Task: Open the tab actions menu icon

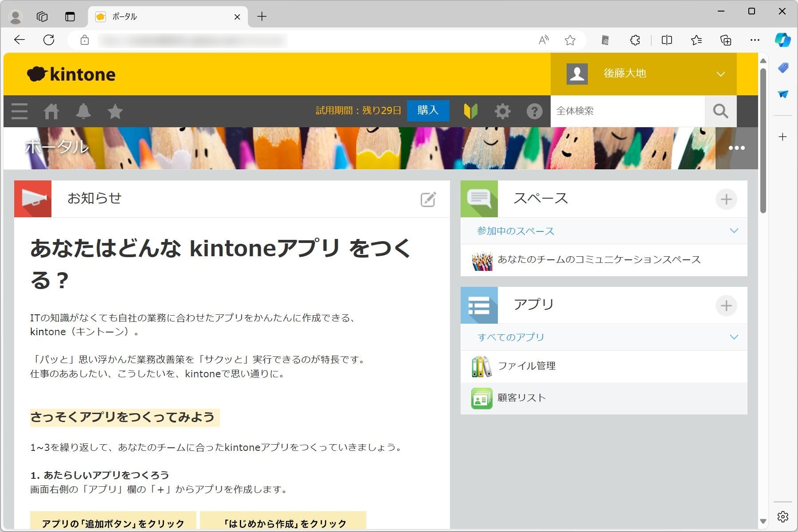Action: (x=70, y=17)
